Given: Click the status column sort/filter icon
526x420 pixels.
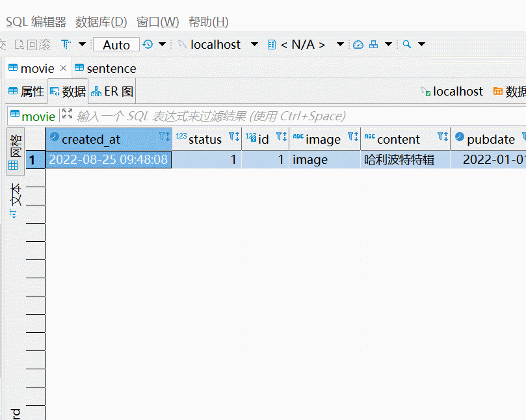Looking at the screenshot, I should pos(234,137).
